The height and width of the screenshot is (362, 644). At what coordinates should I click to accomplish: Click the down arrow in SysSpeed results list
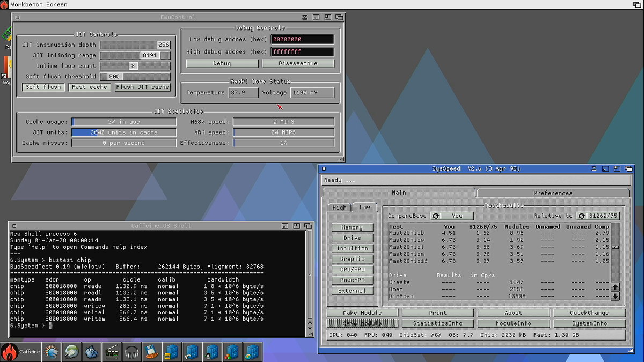616,296
